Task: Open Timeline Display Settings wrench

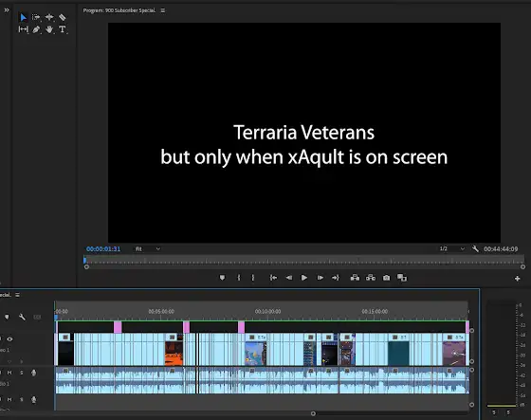Action: point(22,317)
